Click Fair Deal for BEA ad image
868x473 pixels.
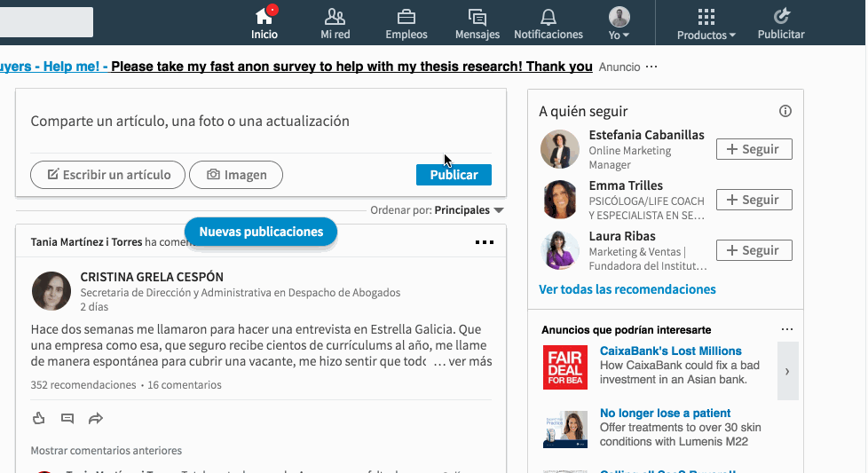click(565, 367)
